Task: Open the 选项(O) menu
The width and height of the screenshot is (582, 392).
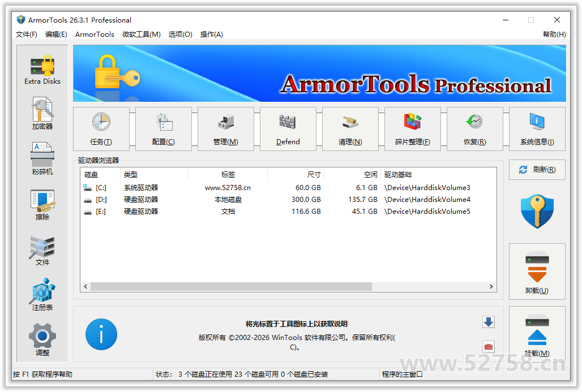Action: [x=181, y=34]
